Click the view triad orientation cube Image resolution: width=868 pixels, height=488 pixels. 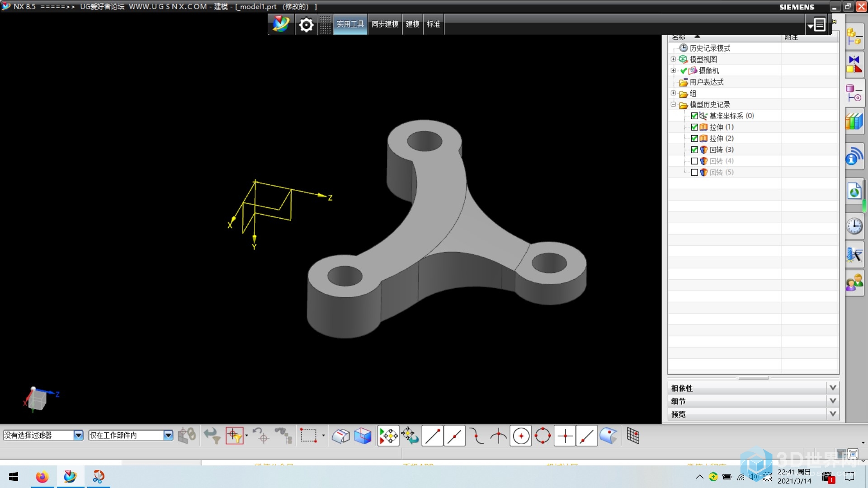click(x=38, y=399)
